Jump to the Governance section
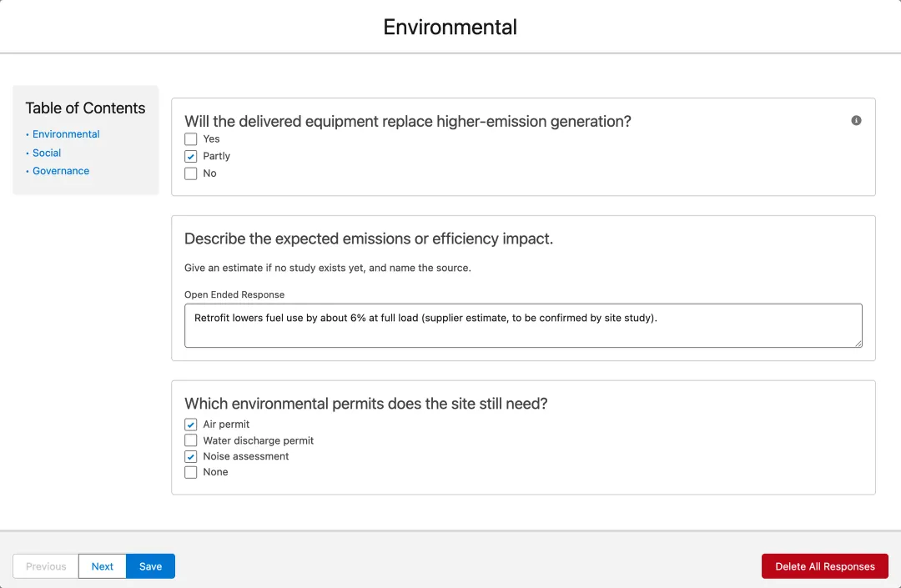This screenshot has width=901, height=588. (x=61, y=170)
